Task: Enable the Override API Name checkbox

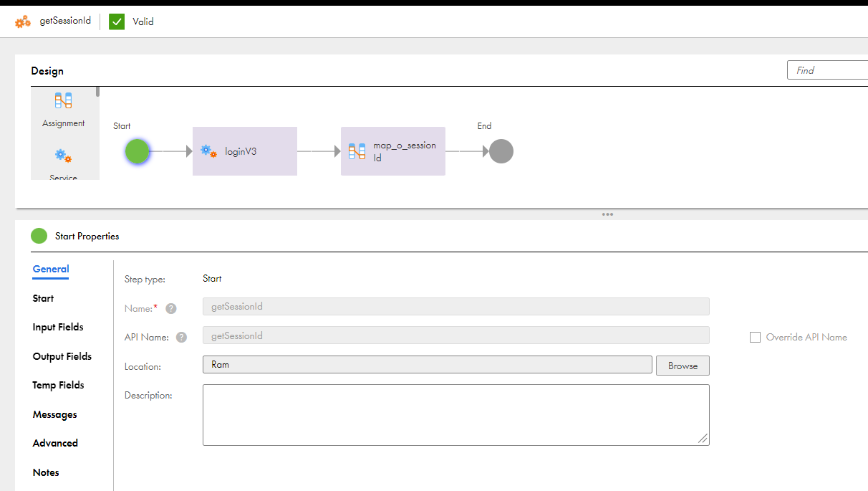Action: click(x=755, y=337)
